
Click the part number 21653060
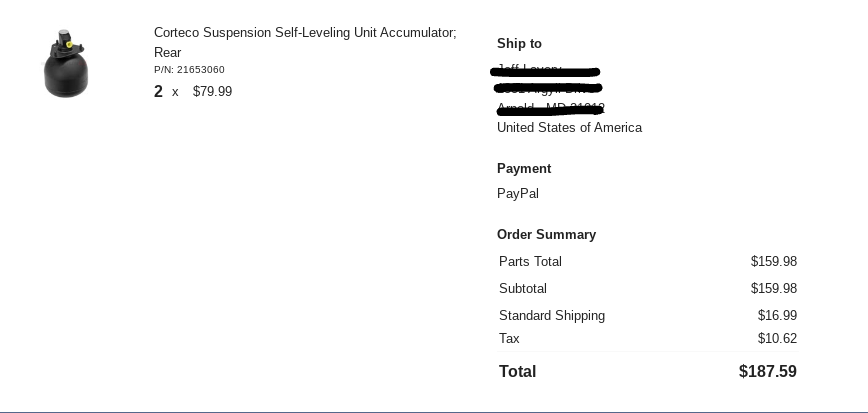pyautogui.click(x=189, y=70)
